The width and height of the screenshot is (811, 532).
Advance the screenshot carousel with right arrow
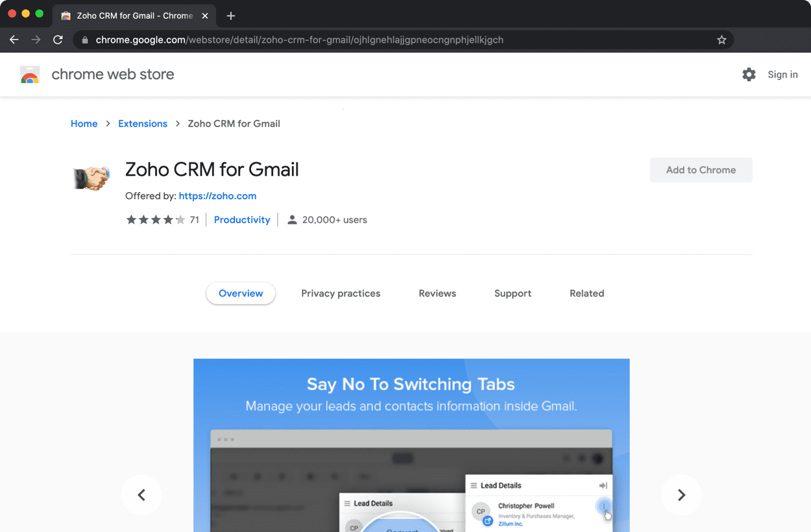[x=681, y=494]
